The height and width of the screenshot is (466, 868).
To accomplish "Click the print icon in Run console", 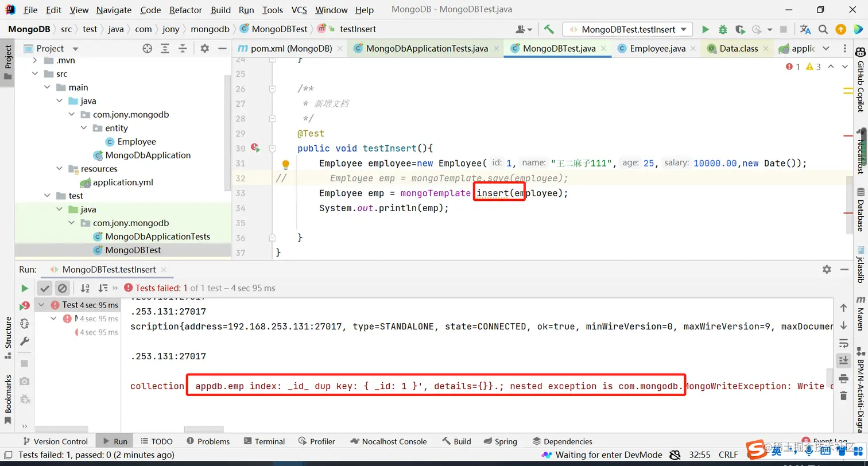I will (x=843, y=378).
